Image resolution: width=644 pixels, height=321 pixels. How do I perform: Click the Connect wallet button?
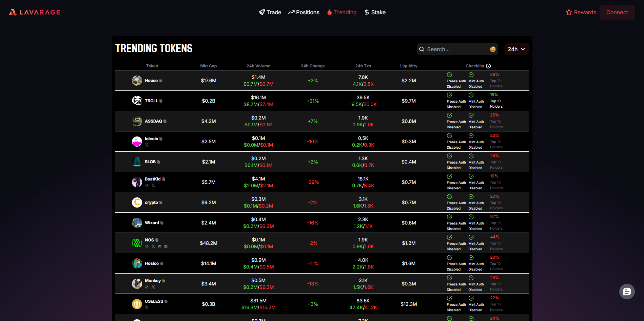pos(617,13)
